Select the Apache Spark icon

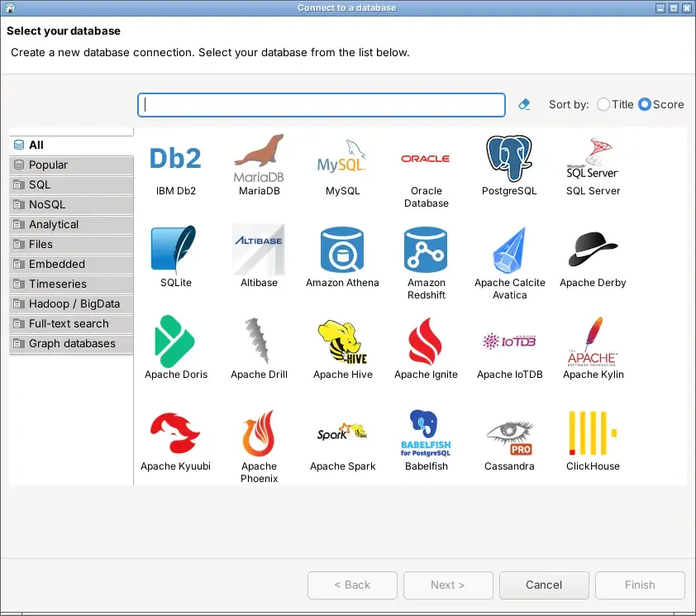(x=342, y=432)
